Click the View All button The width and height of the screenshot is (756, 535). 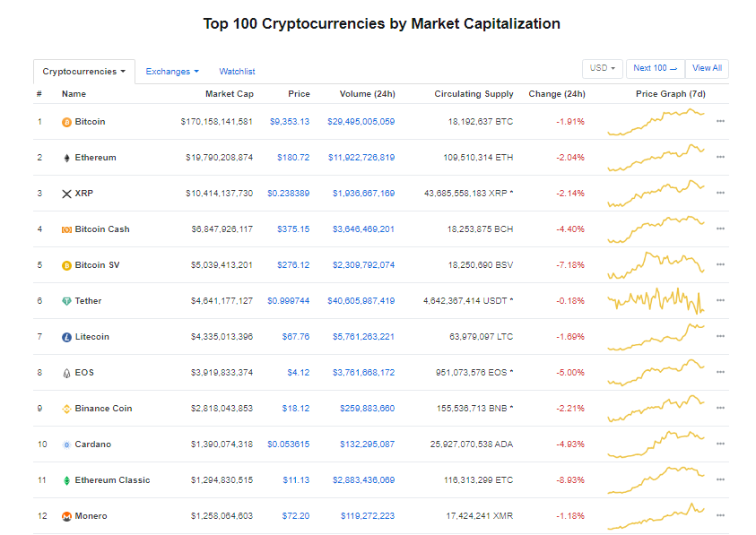tap(707, 68)
